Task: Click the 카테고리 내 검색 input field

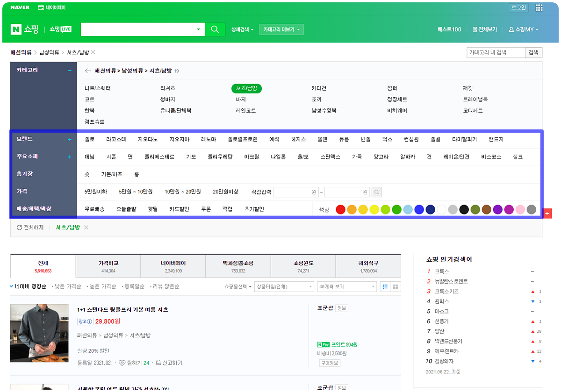Action: tap(496, 52)
